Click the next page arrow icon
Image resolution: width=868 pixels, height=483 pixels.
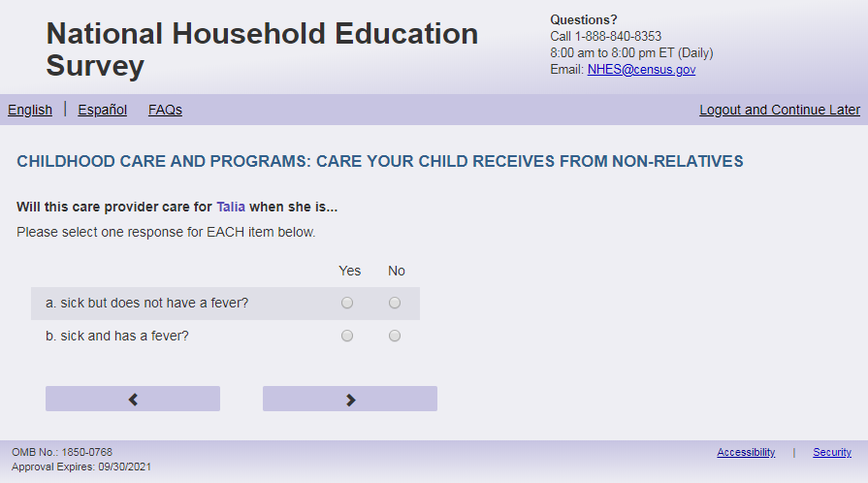350,399
